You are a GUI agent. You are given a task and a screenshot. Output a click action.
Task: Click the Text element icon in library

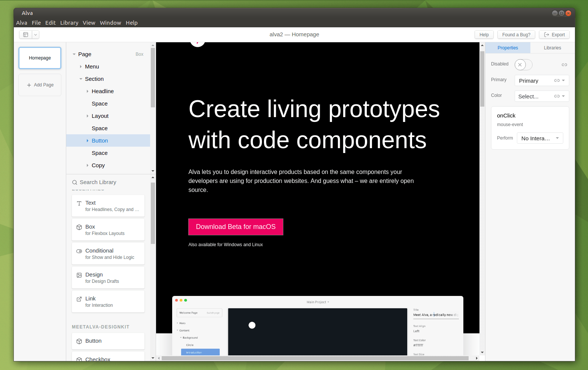click(79, 204)
